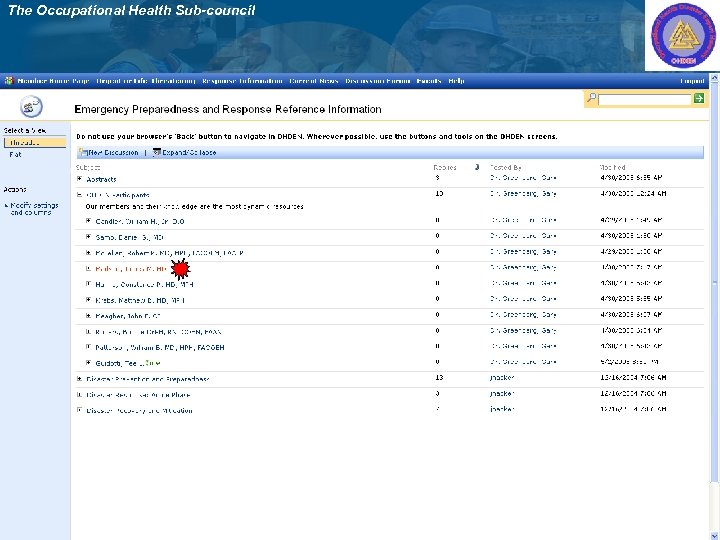Open Disaster Prevention and Preparedness link
Screen dimensions: 720x540
point(147,379)
